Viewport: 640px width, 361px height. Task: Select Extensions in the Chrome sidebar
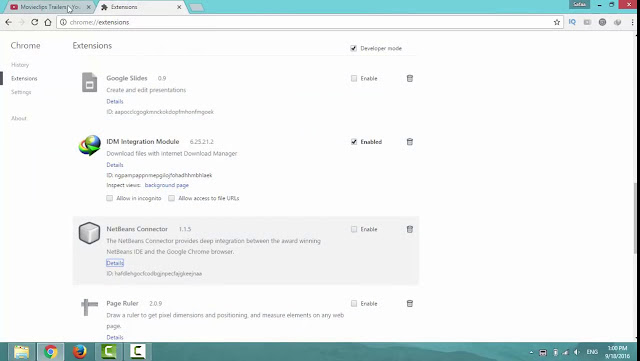24,78
